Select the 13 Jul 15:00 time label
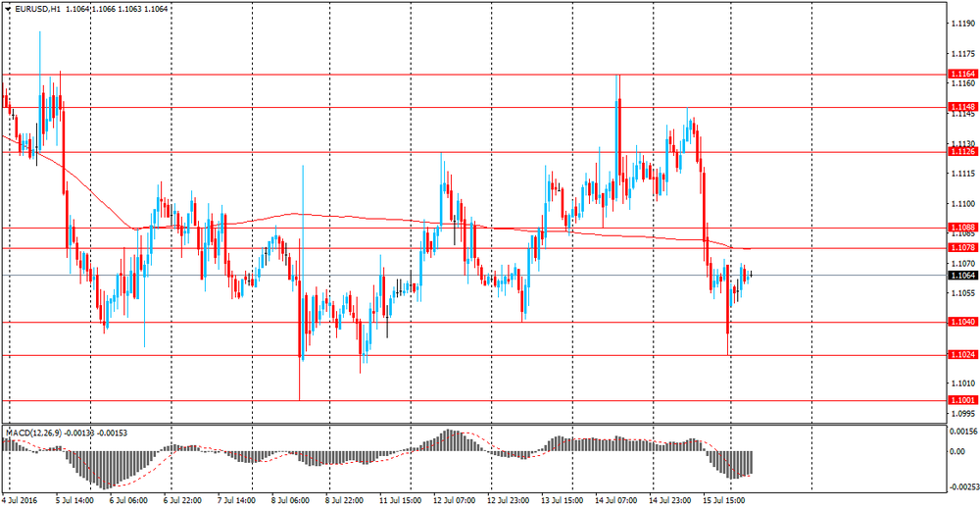The width and height of the screenshot is (980, 510). coord(562,500)
